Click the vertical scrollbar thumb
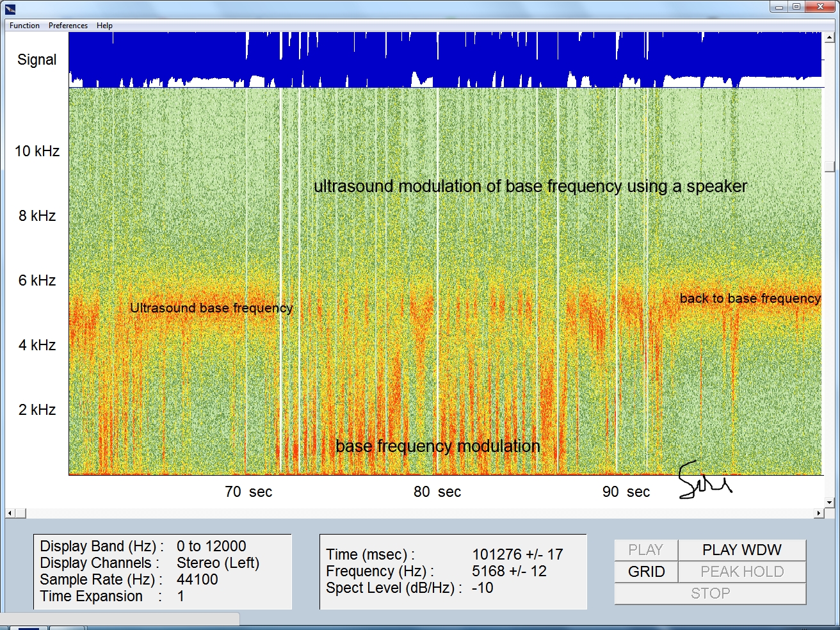Viewport: 840px width, 630px height. coord(829,166)
